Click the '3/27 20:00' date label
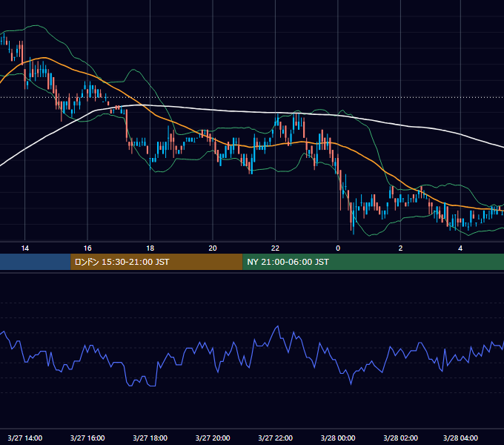This screenshot has height=445, width=504. tap(213, 438)
